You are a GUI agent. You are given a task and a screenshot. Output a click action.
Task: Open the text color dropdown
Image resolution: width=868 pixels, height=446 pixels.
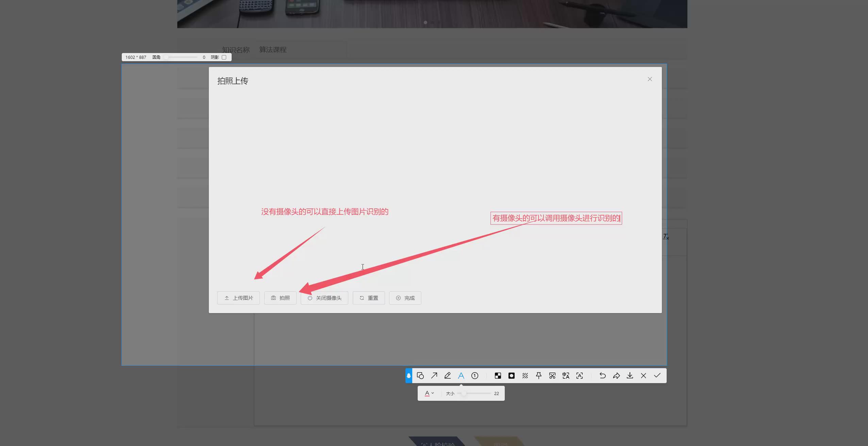pyautogui.click(x=429, y=393)
